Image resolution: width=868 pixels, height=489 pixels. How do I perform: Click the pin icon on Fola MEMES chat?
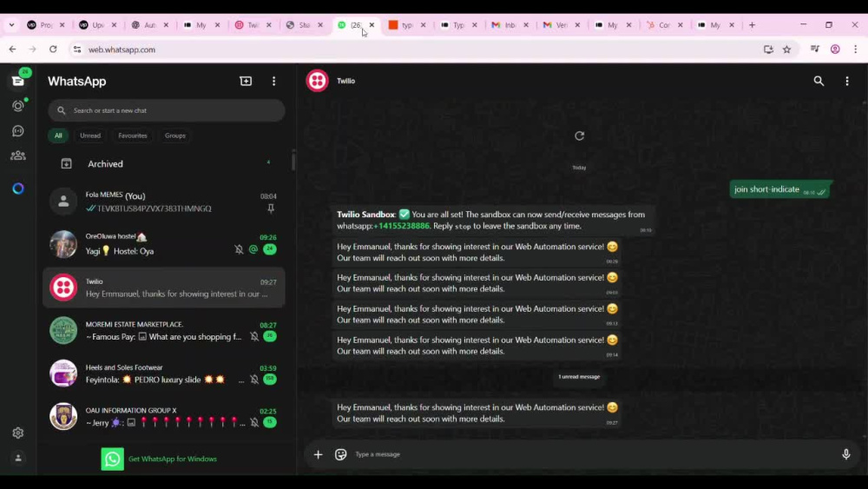(271, 208)
